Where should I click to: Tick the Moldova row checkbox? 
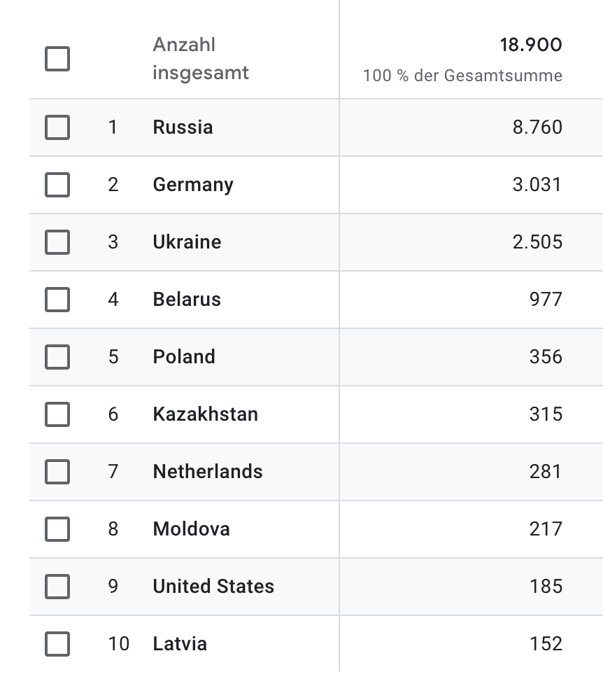pos(57,529)
